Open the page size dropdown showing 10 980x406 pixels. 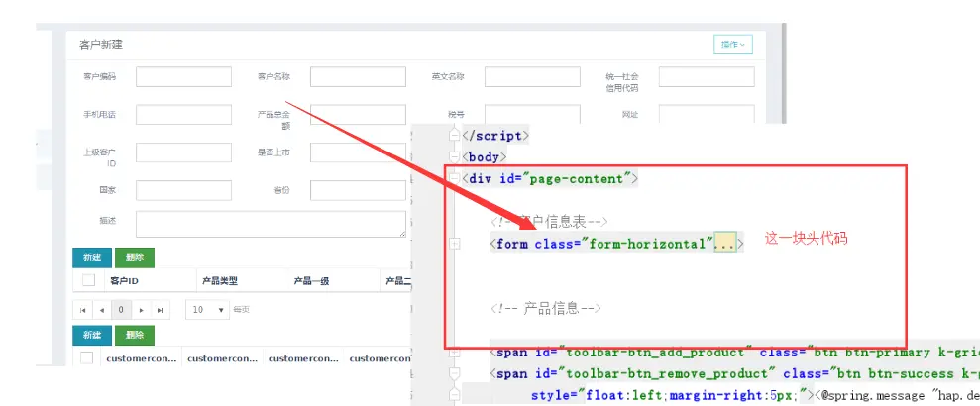coord(207,310)
